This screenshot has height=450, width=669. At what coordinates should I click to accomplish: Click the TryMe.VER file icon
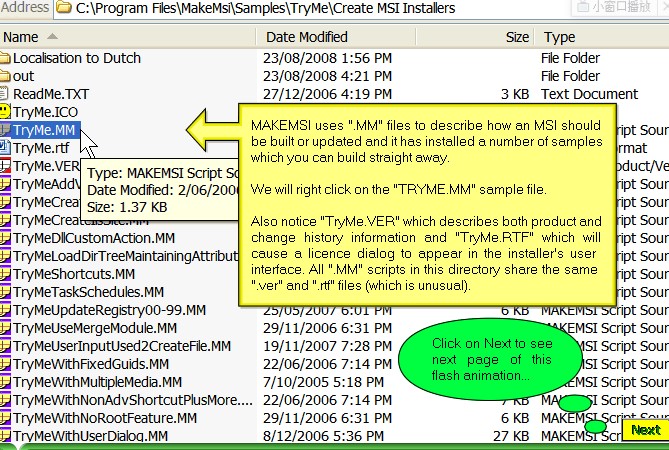click(5, 165)
